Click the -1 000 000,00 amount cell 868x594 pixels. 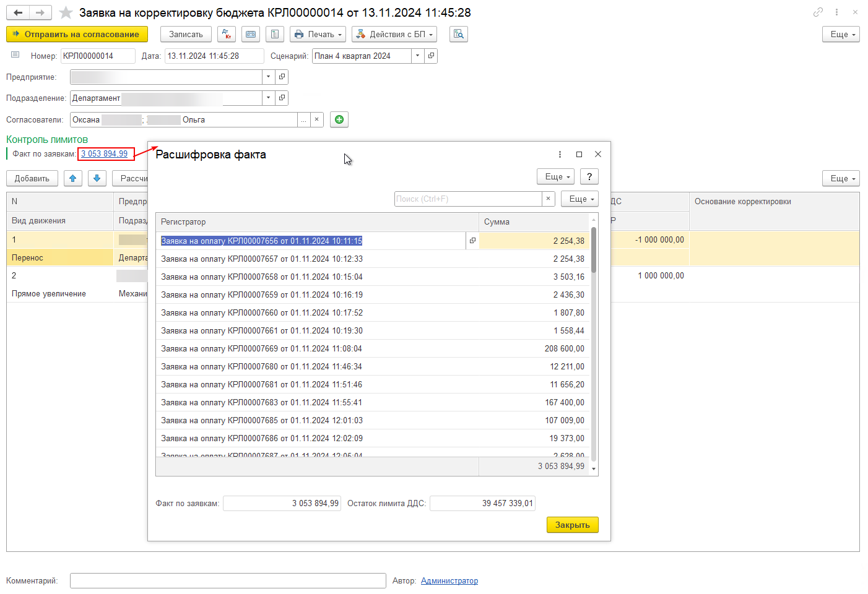tap(650, 239)
